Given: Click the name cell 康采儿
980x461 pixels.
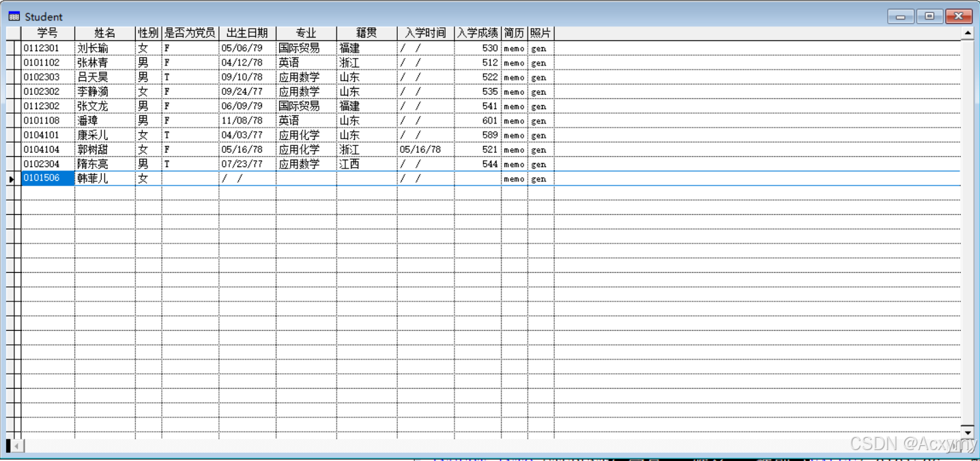Looking at the screenshot, I should 105,135.
